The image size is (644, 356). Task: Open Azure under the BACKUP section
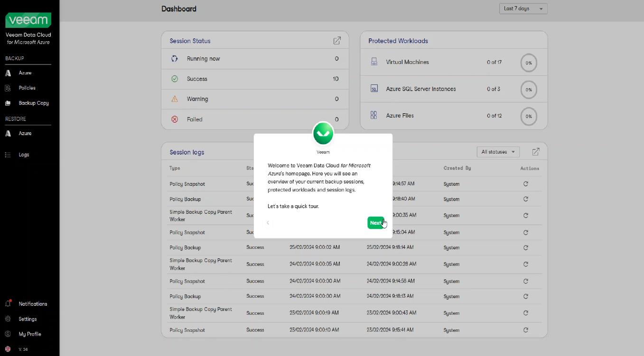25,73
